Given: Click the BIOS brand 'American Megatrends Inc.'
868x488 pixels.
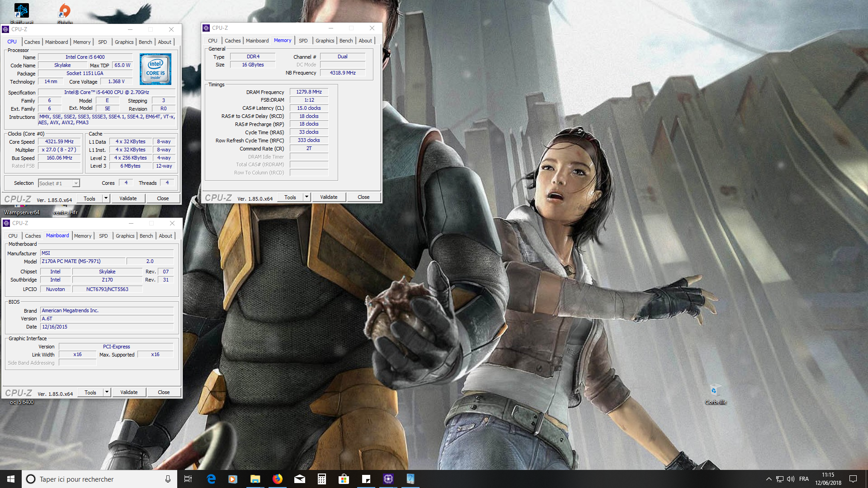Looking at the screenshot, I should coord(107,310).
